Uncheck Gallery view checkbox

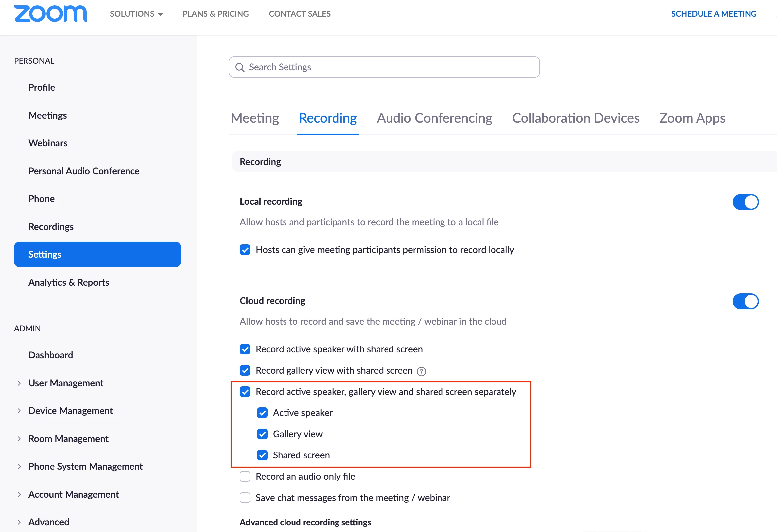coord(262,434)
